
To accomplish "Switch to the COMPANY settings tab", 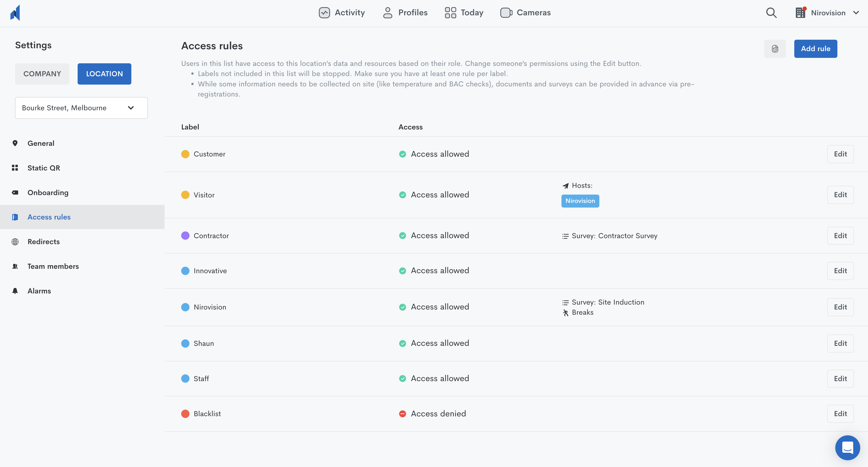I will click(x=42, y=74).
